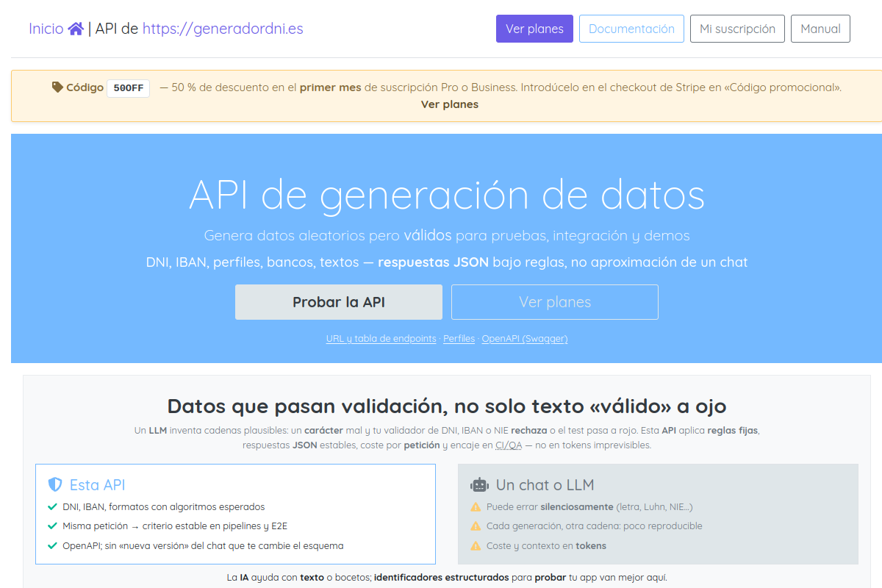Open the https://generadordni.es link
Viewport: 882px width, 588px height.
[223, 29]
